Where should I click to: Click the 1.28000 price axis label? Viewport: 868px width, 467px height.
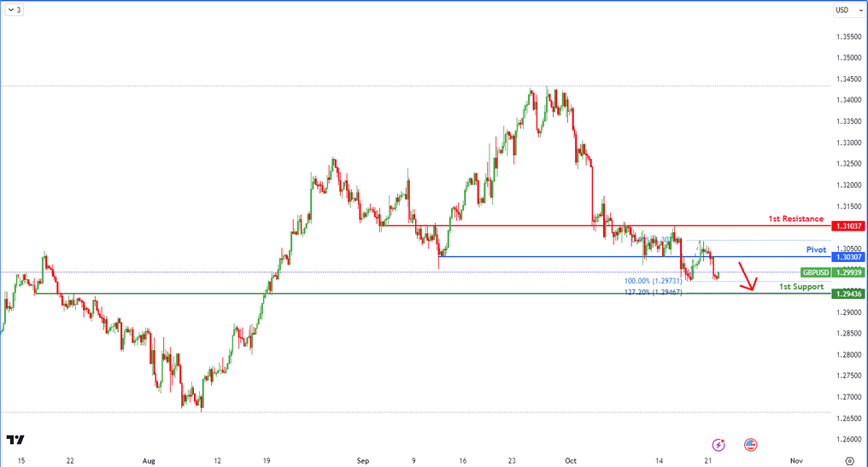[848, 354]
